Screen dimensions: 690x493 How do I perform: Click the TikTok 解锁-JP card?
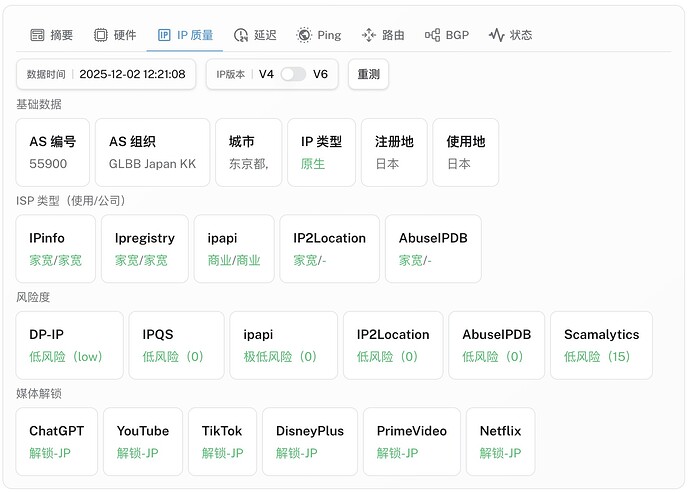223,441
